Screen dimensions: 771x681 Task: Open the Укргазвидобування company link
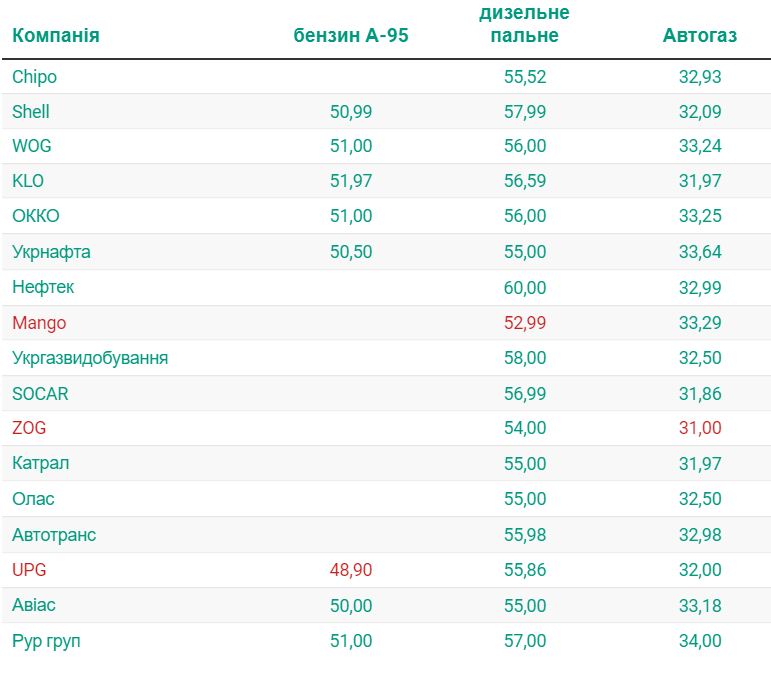pyautogui.click(x=90, y=358)
